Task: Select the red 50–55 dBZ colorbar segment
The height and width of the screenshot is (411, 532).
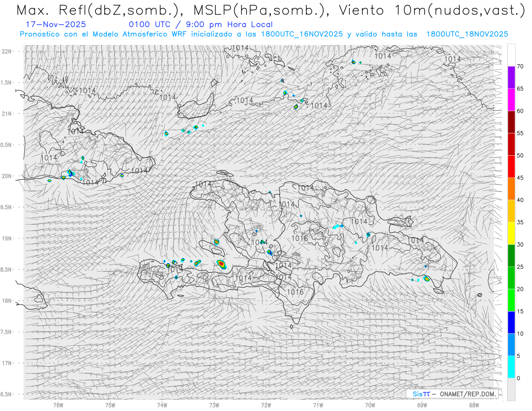Action: 511,144
